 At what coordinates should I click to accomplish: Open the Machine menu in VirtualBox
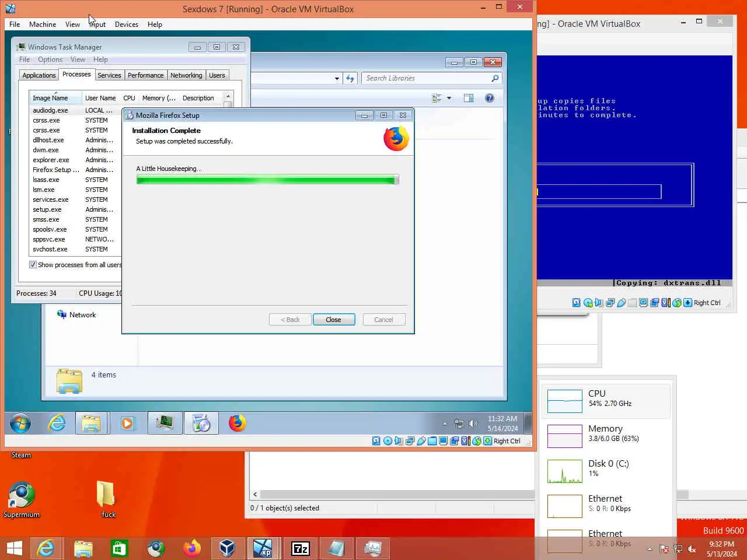[43, 24]
